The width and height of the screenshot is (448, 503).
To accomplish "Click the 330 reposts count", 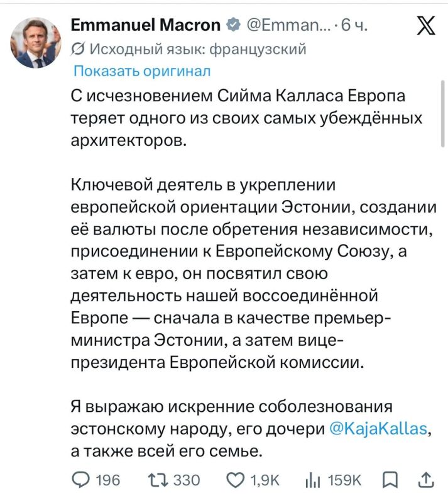I will click(x=187, y=480).
